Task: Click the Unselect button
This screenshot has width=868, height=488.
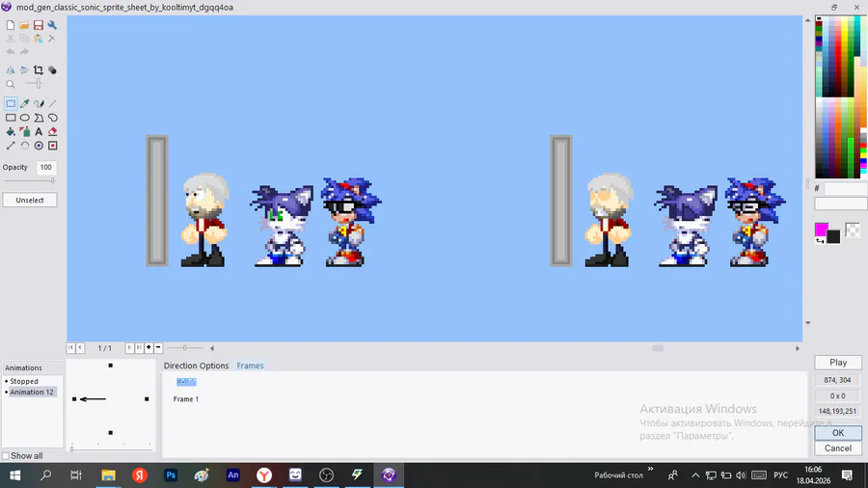Action: 30,201
